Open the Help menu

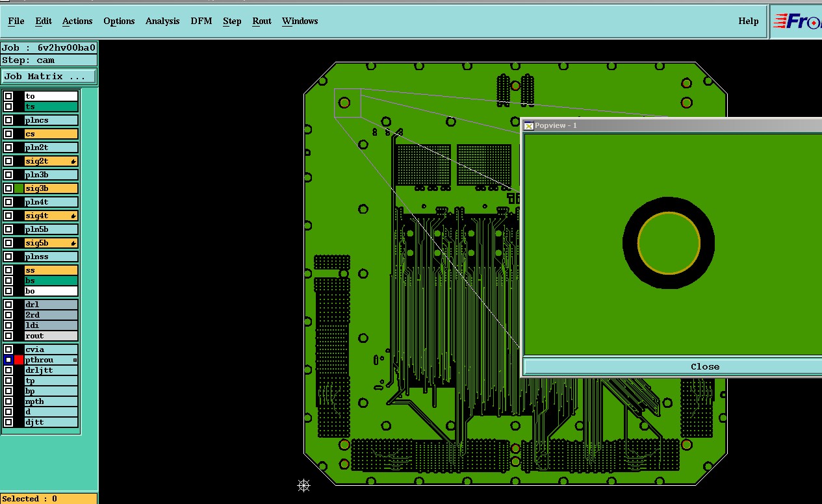pos(748,21)
